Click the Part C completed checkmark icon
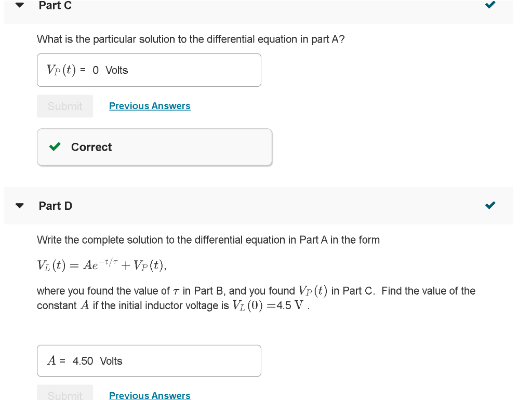Viewport: 532px width, 400px height. tap(490, 4)
